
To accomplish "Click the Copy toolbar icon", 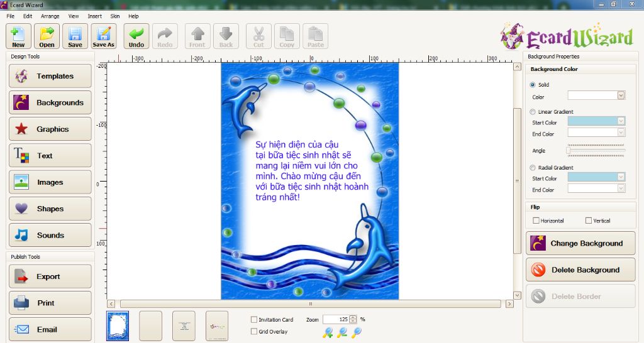I will pyautogui.click(x=287, y=36).
